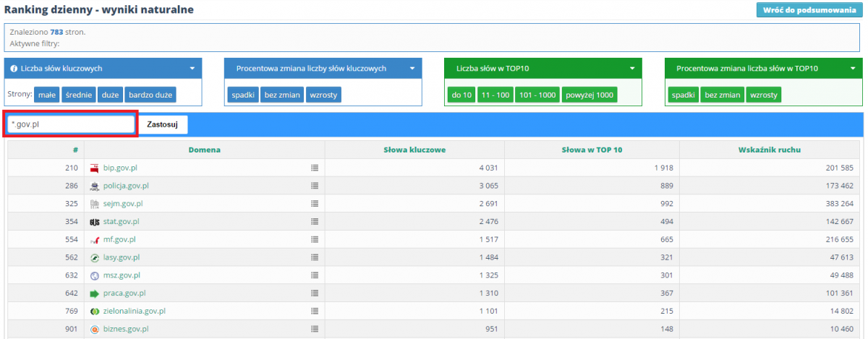Click the stat.gov.pl GUS favicon

point(94,222)
